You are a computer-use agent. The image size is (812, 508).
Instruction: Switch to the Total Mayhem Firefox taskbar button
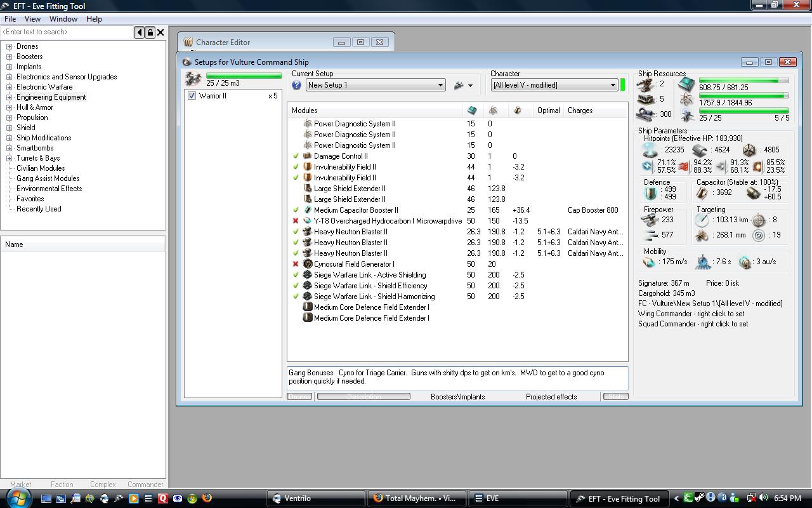pyautogui.click(x=417, y=498)
